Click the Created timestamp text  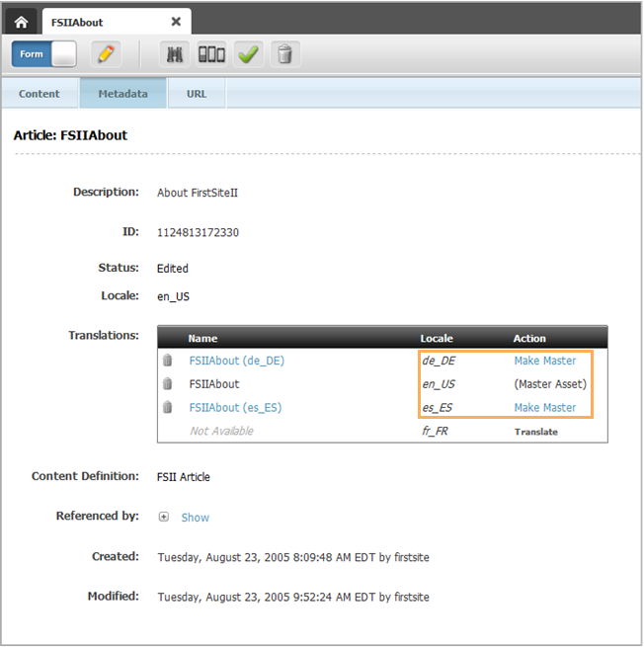[293, 557]
